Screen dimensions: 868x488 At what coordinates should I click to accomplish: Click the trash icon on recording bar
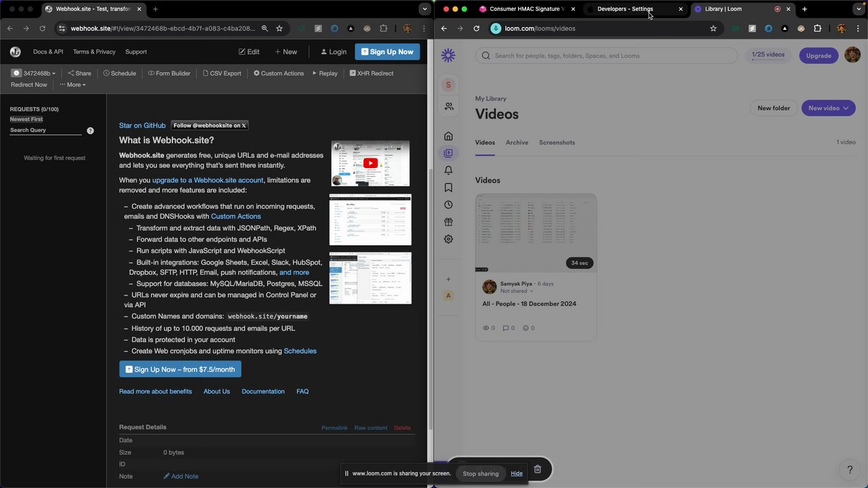pyautogui.click(x=538, y=469)
